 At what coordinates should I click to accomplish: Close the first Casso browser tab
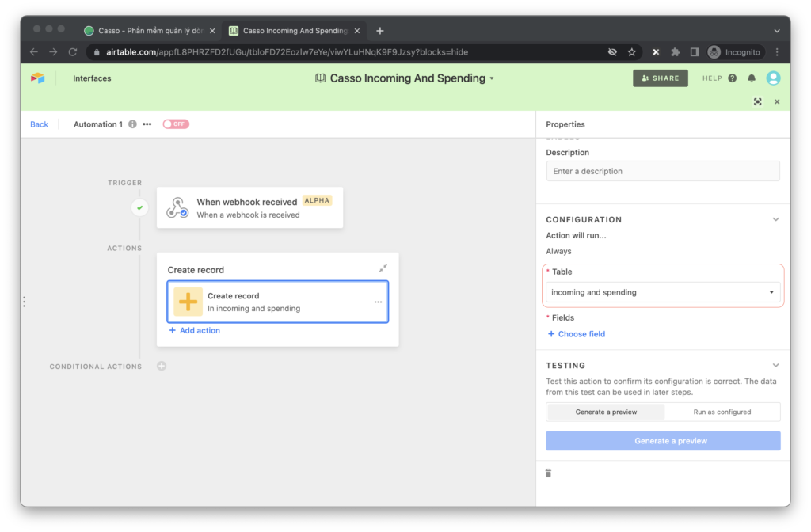click(212, 31)
